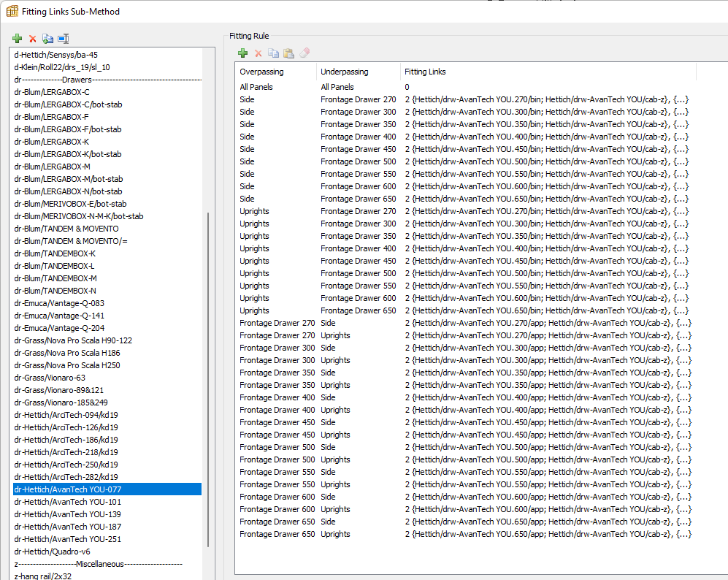Select dr-Blum/TANDEMBOX-N sub-method
728x580 pixels.
point(107,291)
